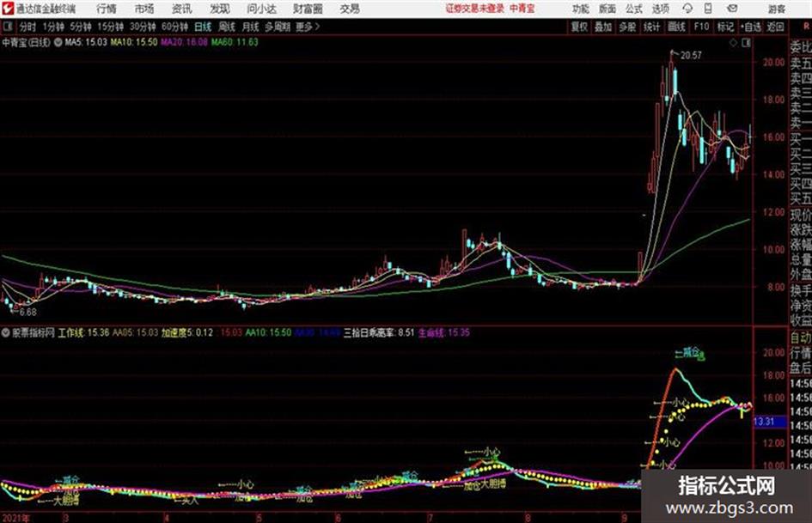
Task: Expand the 更多 period options
Action: coord(308,27)
